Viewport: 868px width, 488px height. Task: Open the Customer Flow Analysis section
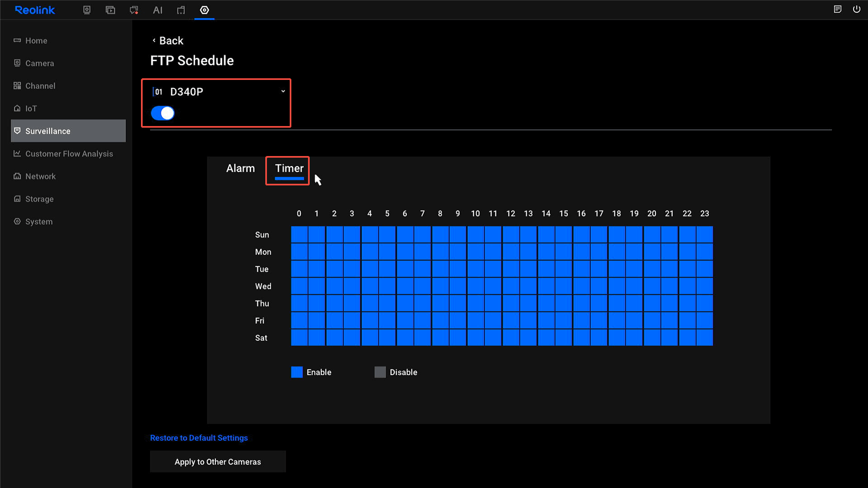[x=68, y=153]
